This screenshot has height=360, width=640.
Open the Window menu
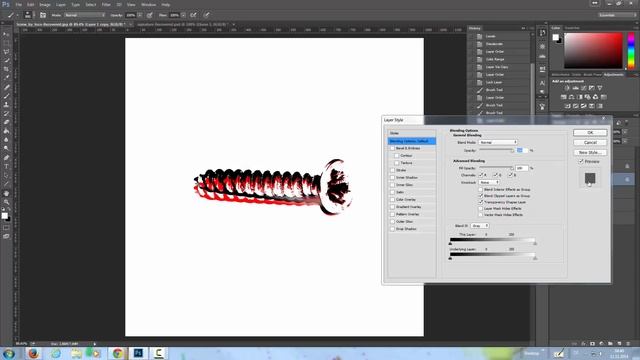(x=149, y=4)
